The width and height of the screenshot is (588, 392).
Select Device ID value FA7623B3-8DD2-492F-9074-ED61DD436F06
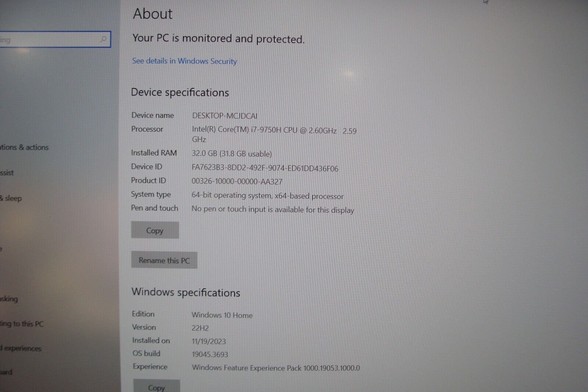(x=265, y=168)
